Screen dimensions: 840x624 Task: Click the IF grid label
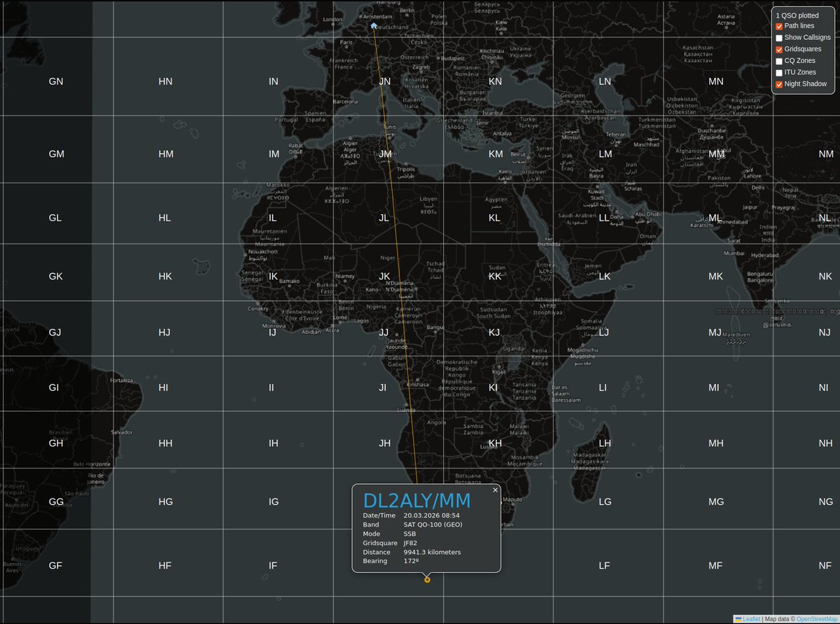pos(273,565)
